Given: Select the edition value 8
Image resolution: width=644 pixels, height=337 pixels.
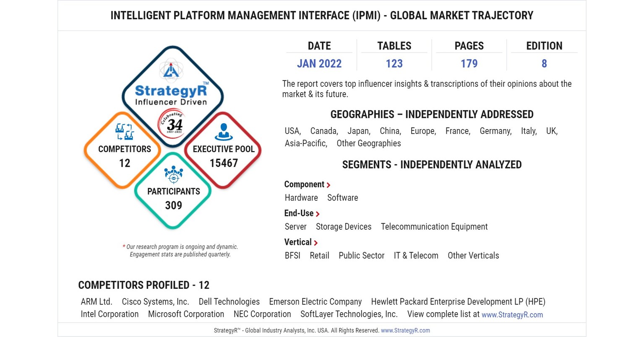Looking at the screenshot, I should (x=544, y=63).
